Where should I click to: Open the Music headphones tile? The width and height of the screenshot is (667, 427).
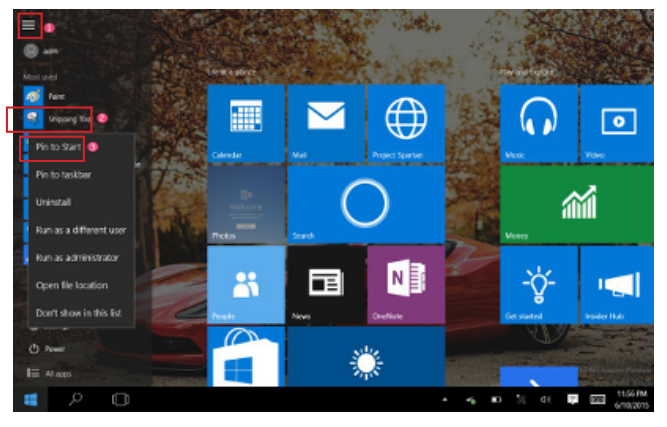point(539,123)
